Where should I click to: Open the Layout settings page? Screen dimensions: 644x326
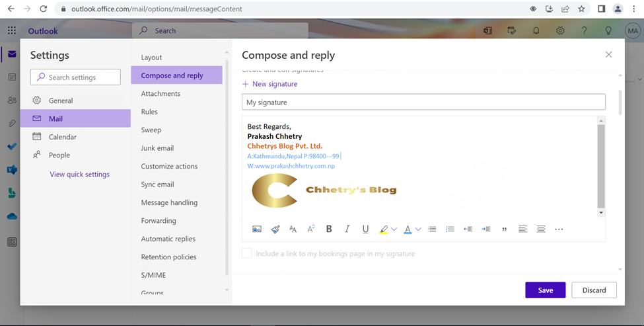click(x=176, y=57)
